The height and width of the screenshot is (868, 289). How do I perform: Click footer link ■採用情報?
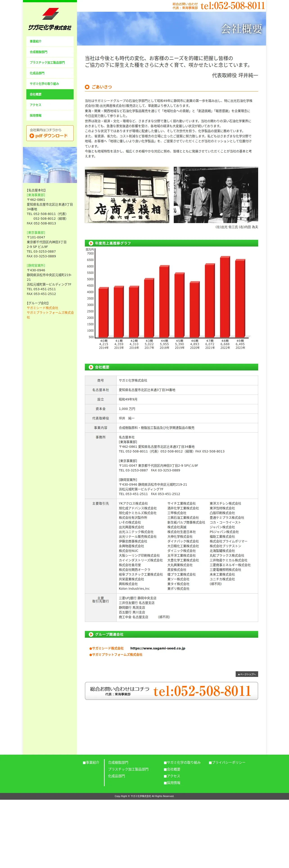coord(172,783)
